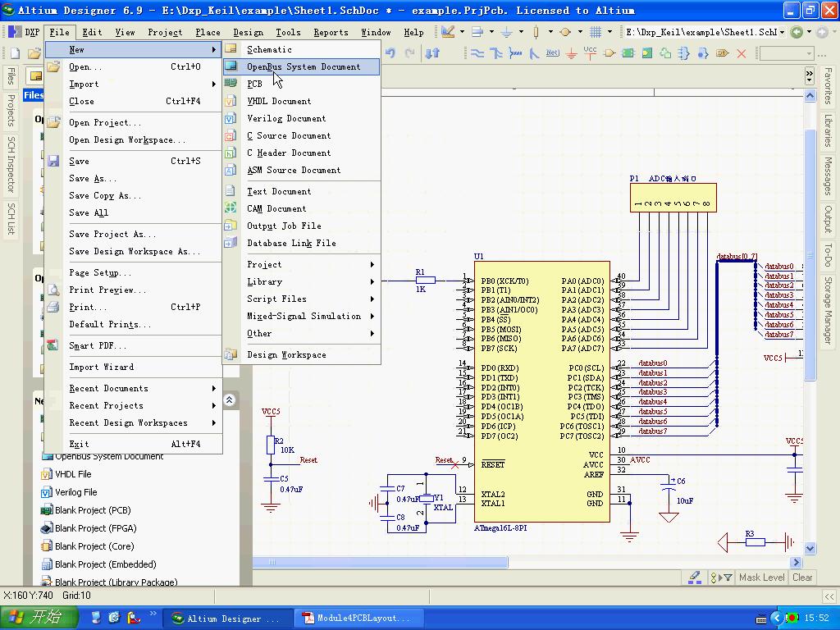Click the digital devices resistor icon
Viewport: 840px width, 630px height.
pos(536,32)
